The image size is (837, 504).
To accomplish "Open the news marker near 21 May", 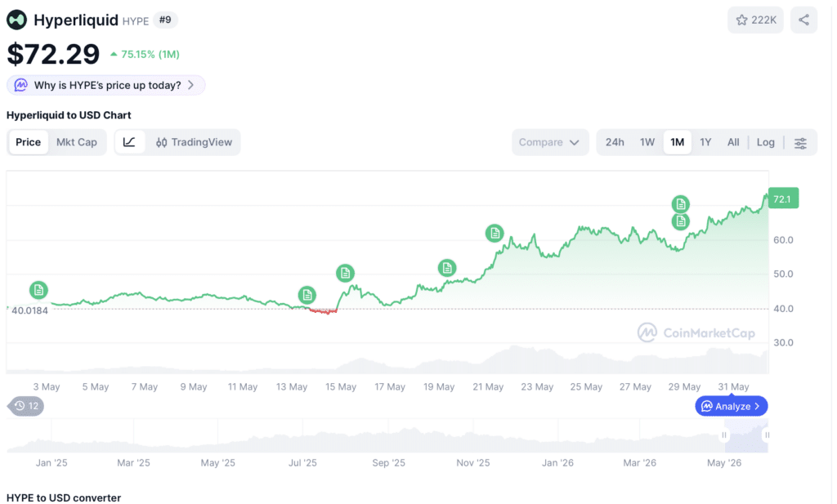I will coord(495,233).
